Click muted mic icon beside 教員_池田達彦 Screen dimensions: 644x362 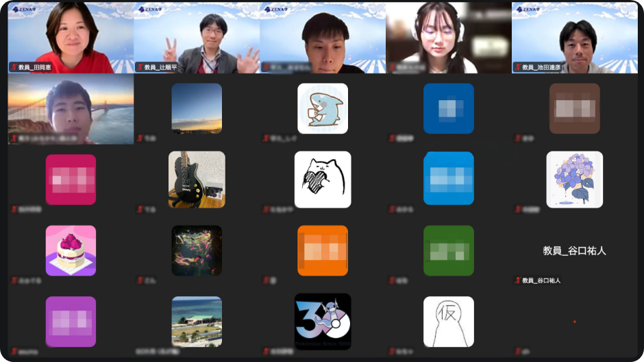point(517,67)
